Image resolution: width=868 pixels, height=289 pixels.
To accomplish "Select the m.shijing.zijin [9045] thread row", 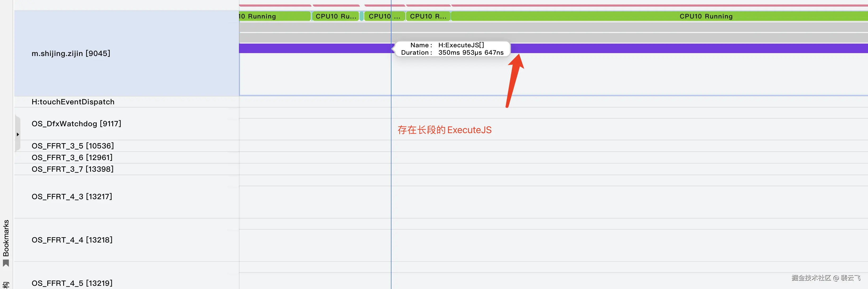I will click(71, 53).
